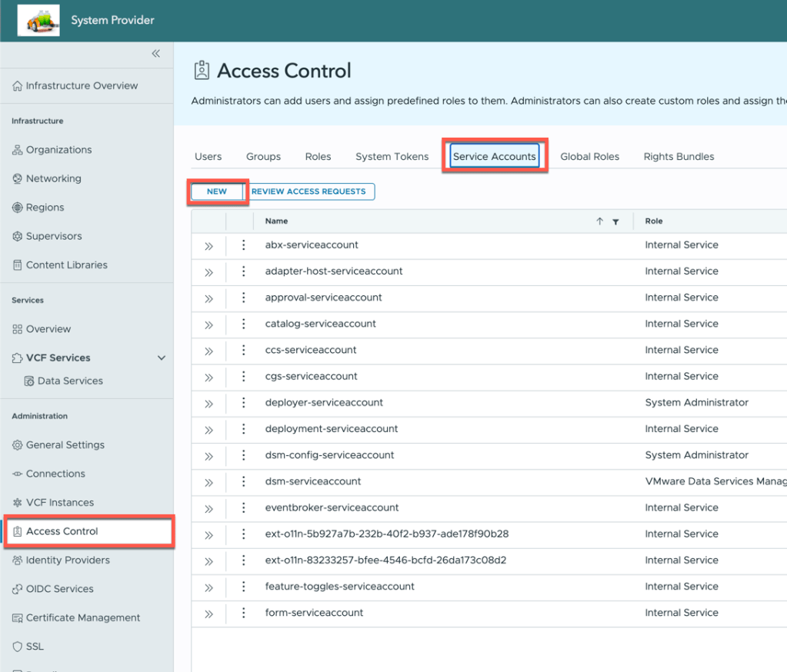Click Review Access Requests button

(x=308, y=191)
